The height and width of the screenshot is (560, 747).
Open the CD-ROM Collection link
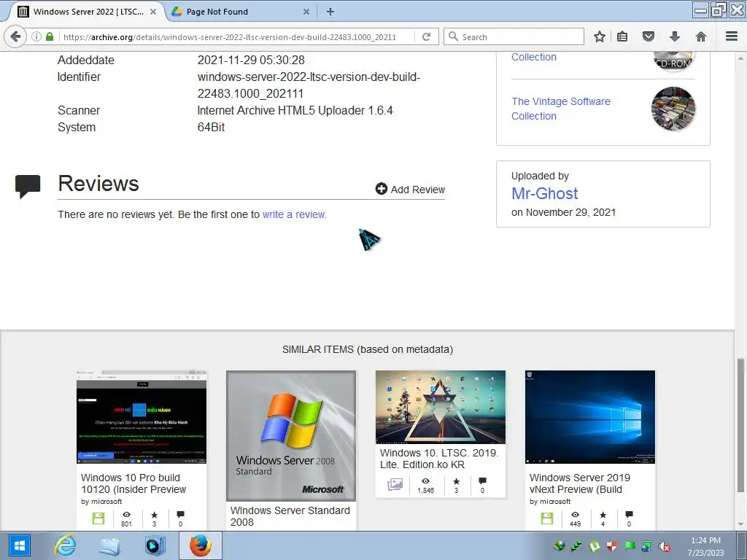(x=533, y=57)
